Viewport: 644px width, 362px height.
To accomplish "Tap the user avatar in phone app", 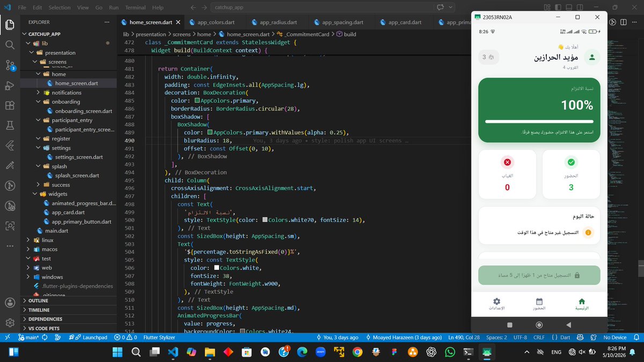I will click(591, 57).
